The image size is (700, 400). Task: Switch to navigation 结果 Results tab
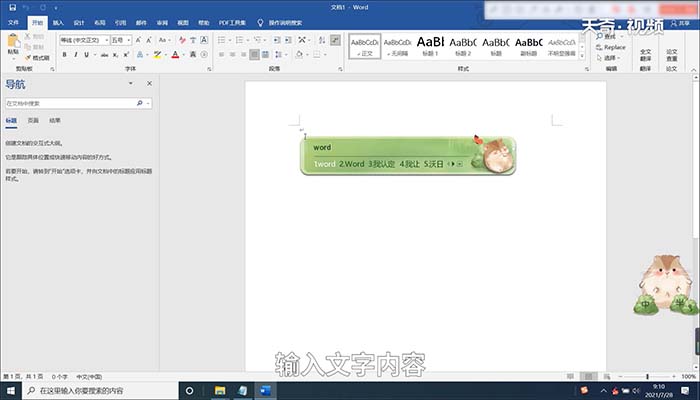point(54,121)
